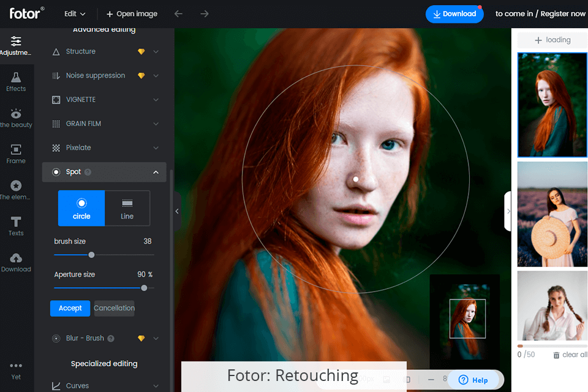Expand the Structure section
This screenshot has height=392, width=588.
point(156,52)
